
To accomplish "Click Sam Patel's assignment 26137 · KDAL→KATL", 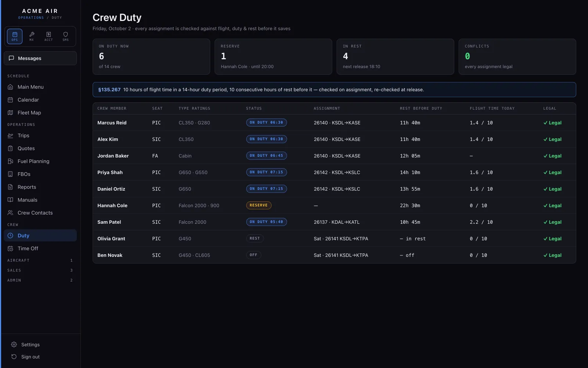I will coord(337,222).
